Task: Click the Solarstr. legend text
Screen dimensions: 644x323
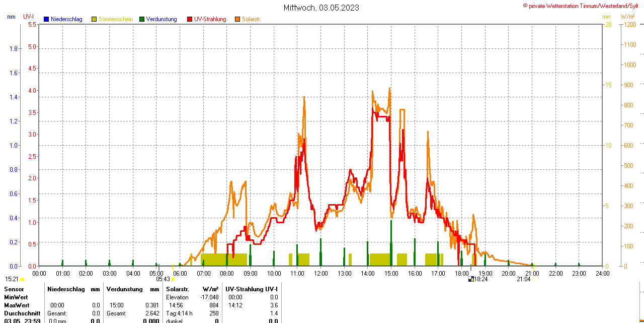Action: 252,19
